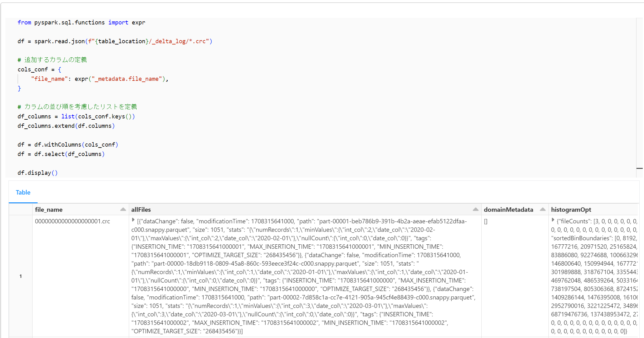Select the Table results tab
Viewport: 644px width, 338px height.
pos(23,192)
